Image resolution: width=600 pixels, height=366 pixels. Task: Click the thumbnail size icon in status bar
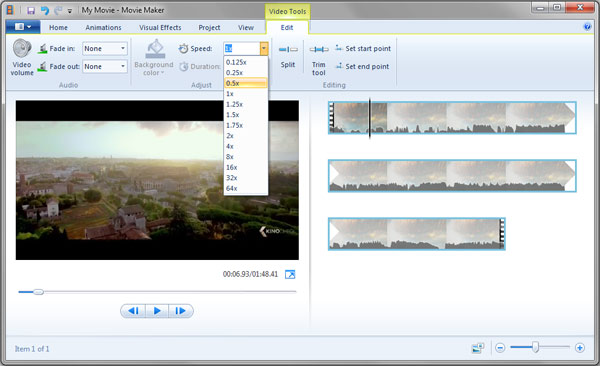point(478,348)
